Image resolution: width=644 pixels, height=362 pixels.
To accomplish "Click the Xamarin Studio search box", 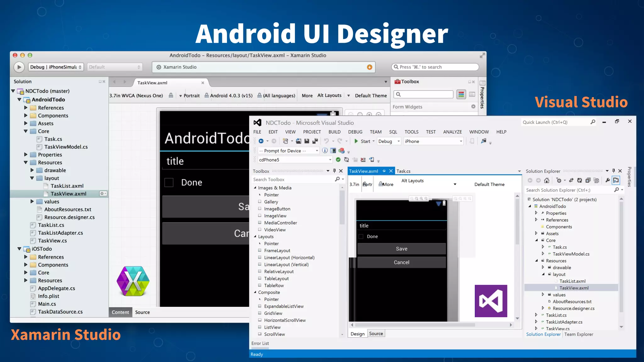I will point(435,67).
